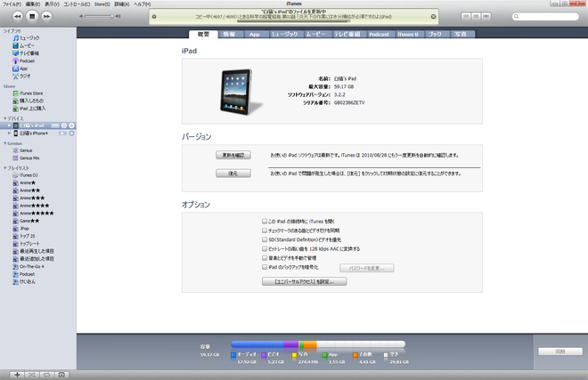
Task: Open the ファイル(F) menu
Action: coord(12,4)
